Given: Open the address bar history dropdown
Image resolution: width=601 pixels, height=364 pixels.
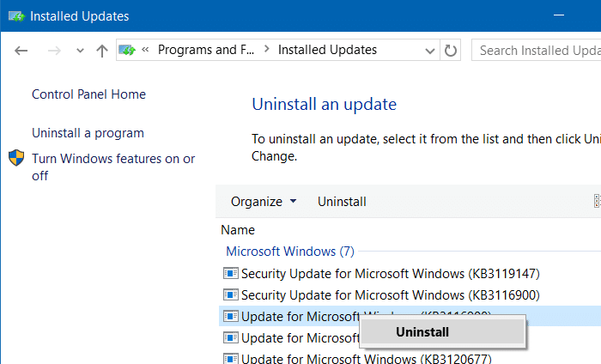Looking at the screenshot, I should (430, 51).
